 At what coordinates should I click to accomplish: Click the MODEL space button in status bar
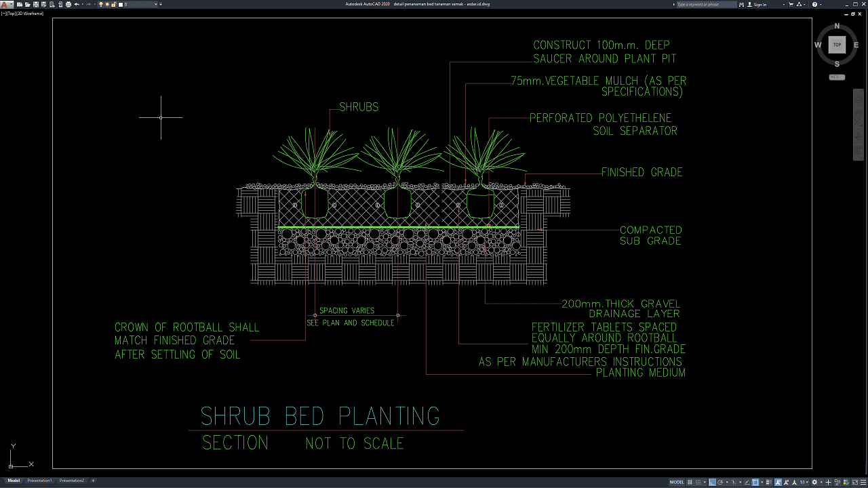tap(677, 482)
